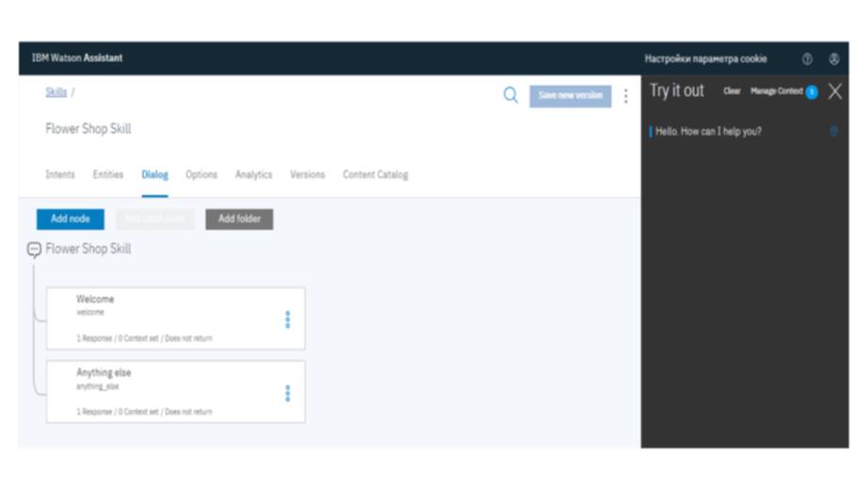This screenshot has height=489, width=868.
Task: Go to the Analytics tab
Action: [253, 175]
